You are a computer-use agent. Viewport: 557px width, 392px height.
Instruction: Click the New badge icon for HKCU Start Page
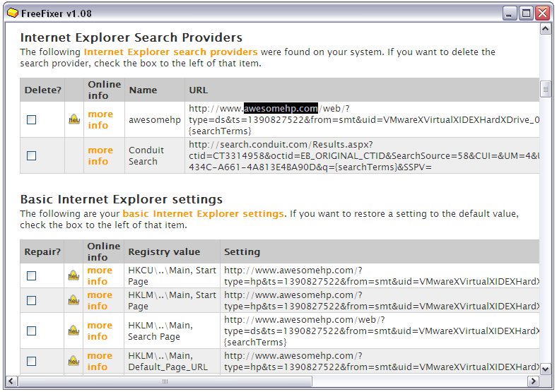tap(74, 275)
